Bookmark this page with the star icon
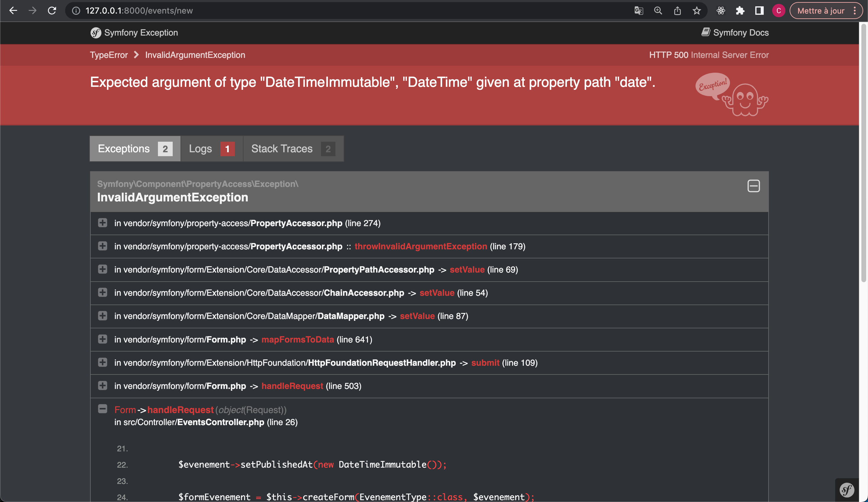868x502 pixels. tap(697, 11)
